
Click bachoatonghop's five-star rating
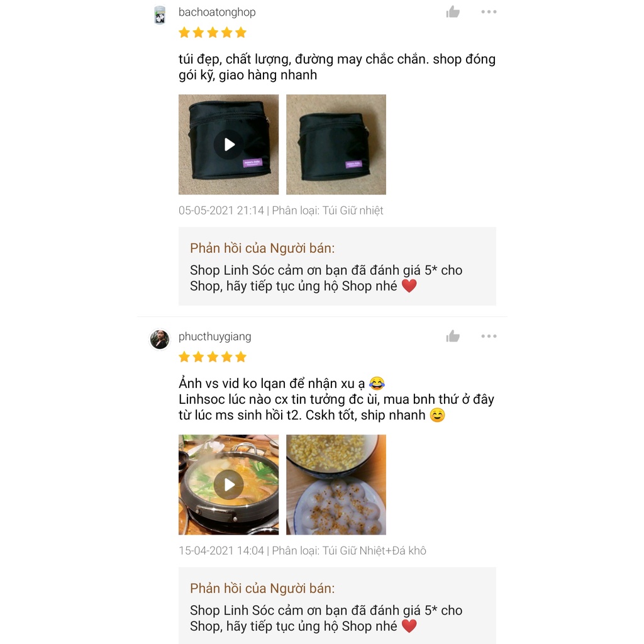[x=213, y=33]
